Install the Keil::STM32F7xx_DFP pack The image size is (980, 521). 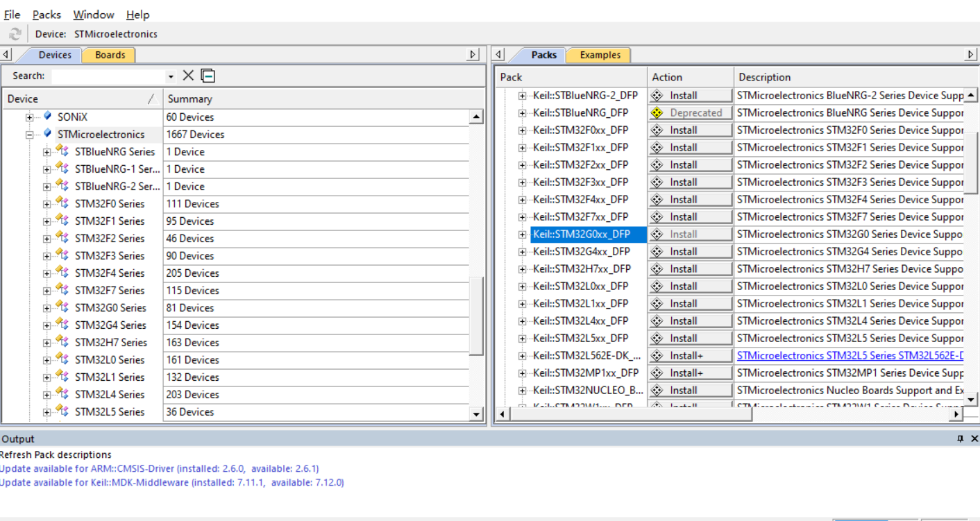[691, 216]
